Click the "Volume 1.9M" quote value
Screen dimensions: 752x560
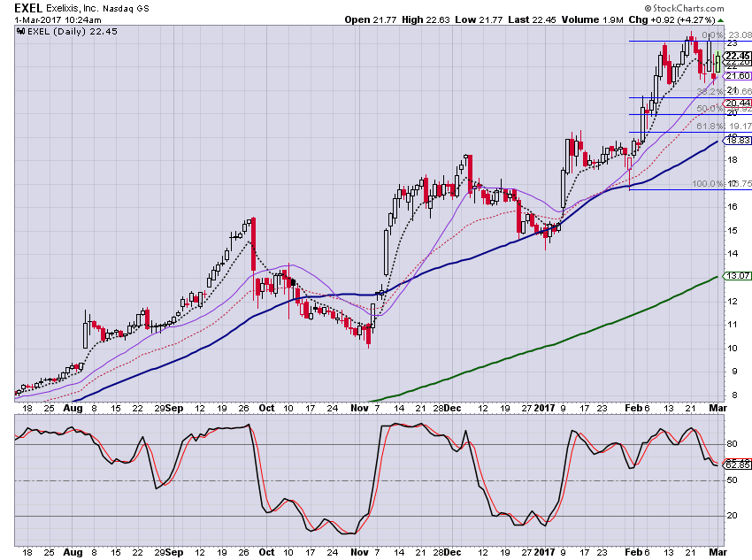pos(592,20)
